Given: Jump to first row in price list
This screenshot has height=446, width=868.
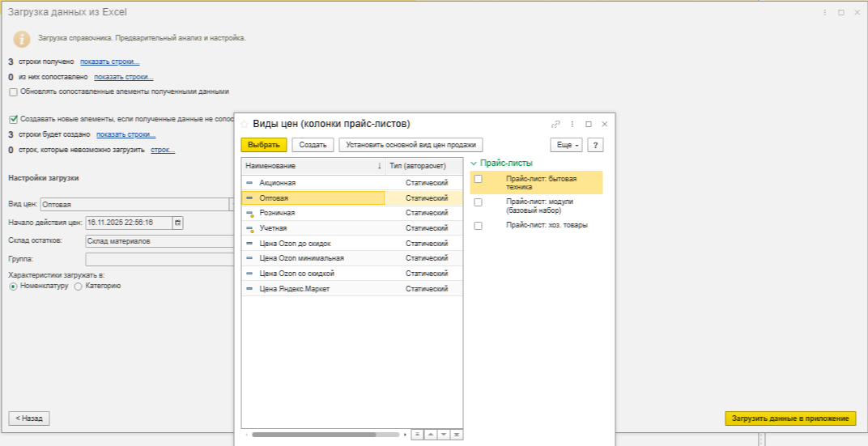Looking at the screenshot, I should click(417, 435).
